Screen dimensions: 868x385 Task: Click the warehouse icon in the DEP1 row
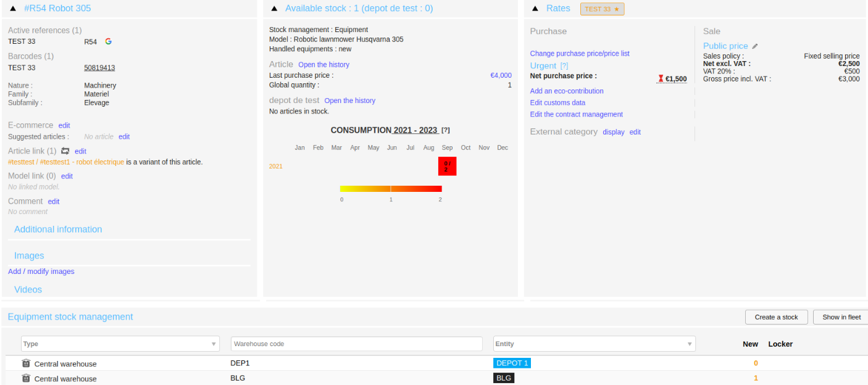point(26,363)
